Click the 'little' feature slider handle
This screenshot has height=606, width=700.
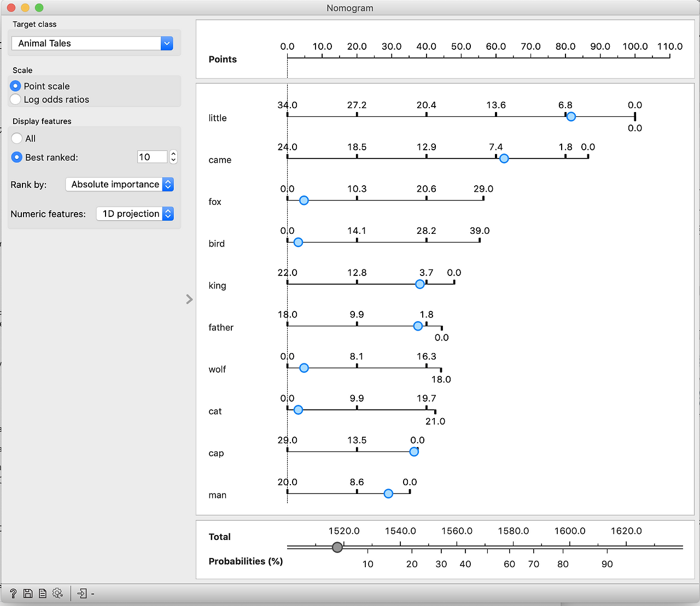571,116
